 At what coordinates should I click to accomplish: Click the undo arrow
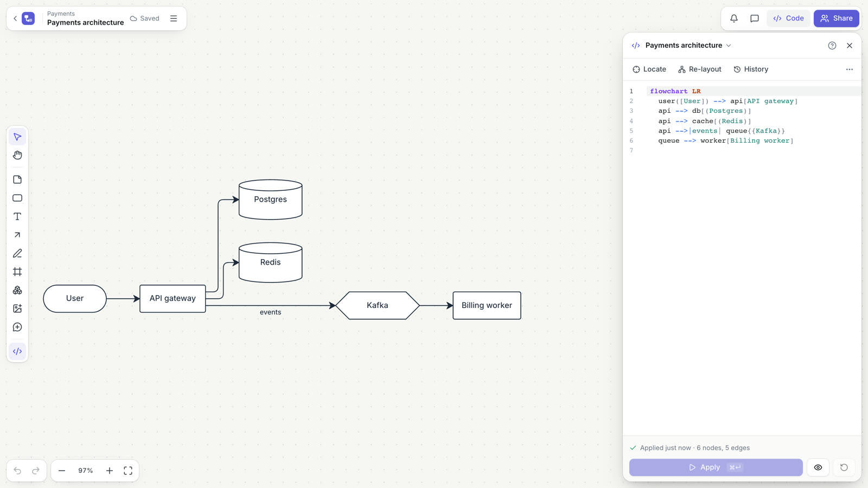click(x=17, y=471)
